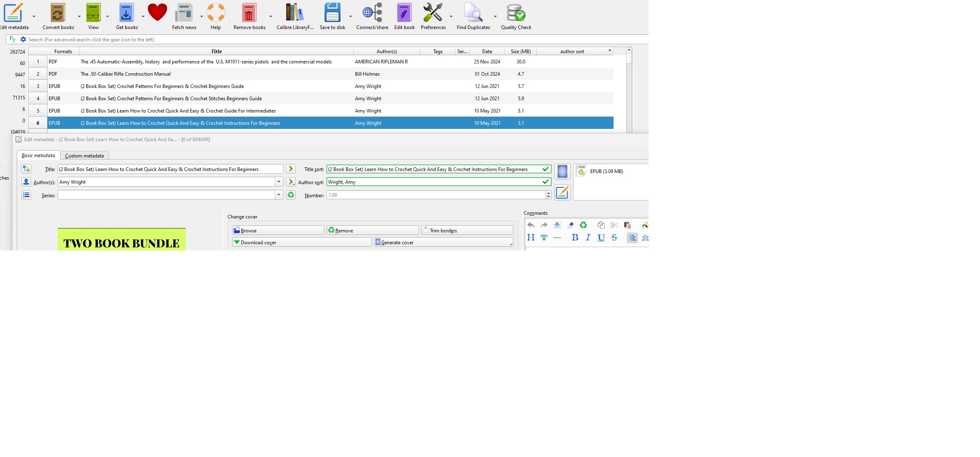Open the Series field dropdown arrow
The image size is (980, 457).
point(279,195)
